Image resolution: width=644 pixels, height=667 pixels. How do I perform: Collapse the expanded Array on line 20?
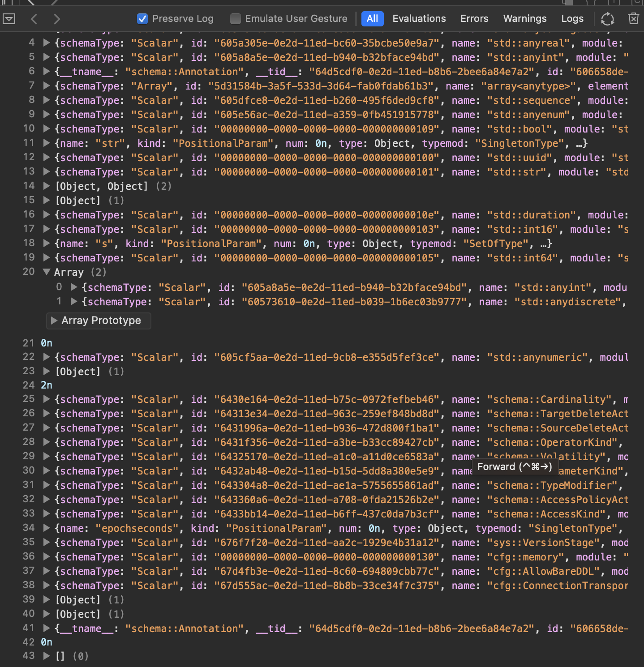pyautogui.click(x=47, y=272)
